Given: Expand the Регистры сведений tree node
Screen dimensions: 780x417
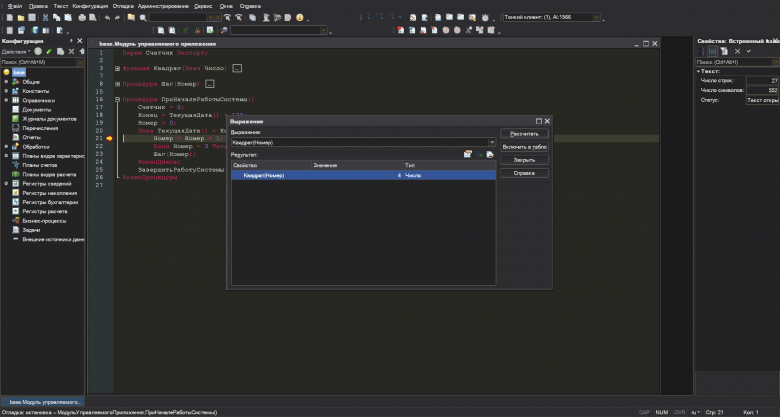Looking at the screenshot, I should click(x=6, y=184).
